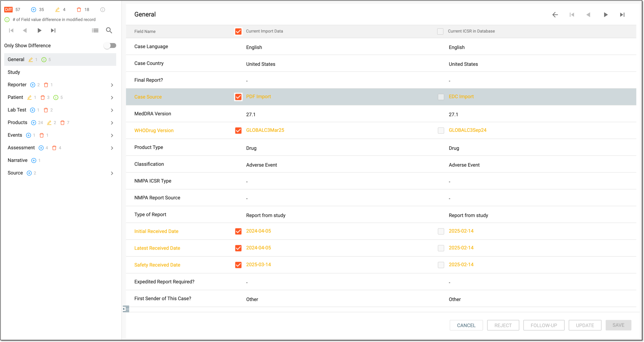Select the General section
644x342 pixels.
[60, 60]
